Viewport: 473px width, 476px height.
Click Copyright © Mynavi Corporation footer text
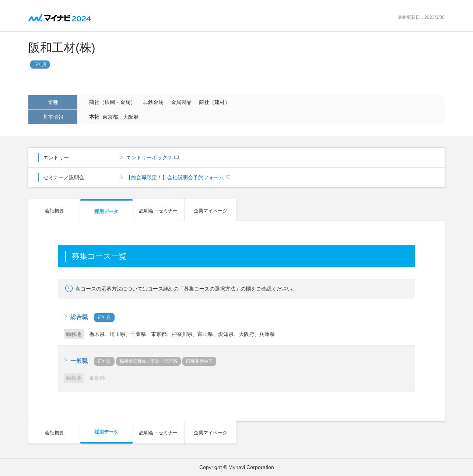coord(236,467)
